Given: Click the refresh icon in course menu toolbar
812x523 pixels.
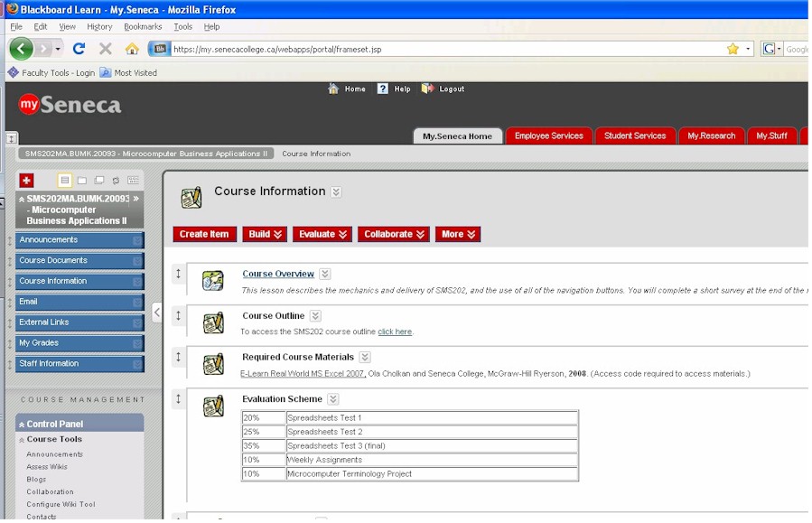Looking at the screenshot, I should coord(116,180).
